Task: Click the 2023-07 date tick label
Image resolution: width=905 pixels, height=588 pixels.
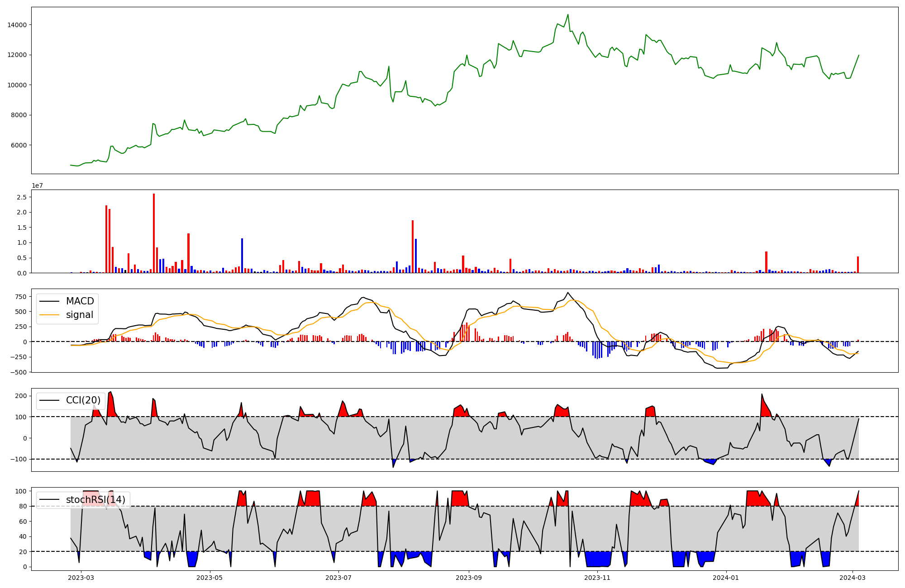Action: pos(339,577)
